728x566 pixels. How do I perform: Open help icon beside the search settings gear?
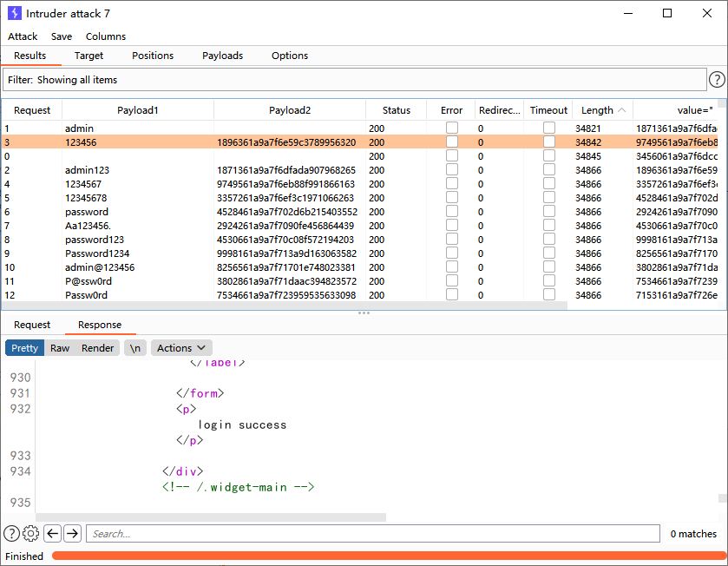(x=11, y=534)
